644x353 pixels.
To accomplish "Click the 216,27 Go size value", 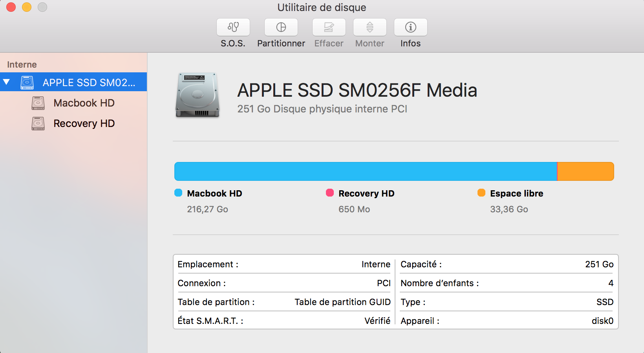I will point(208,209).
